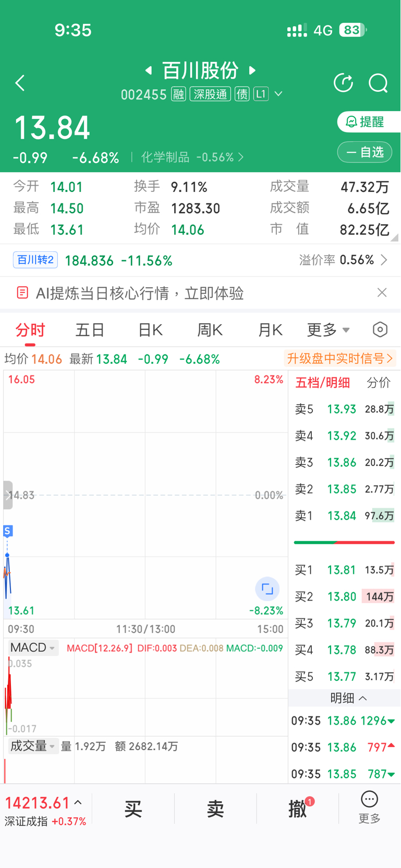Viewport: 401px width, 868px height.
Task: Tap the main price 13.84
Action: pos(52,128)
